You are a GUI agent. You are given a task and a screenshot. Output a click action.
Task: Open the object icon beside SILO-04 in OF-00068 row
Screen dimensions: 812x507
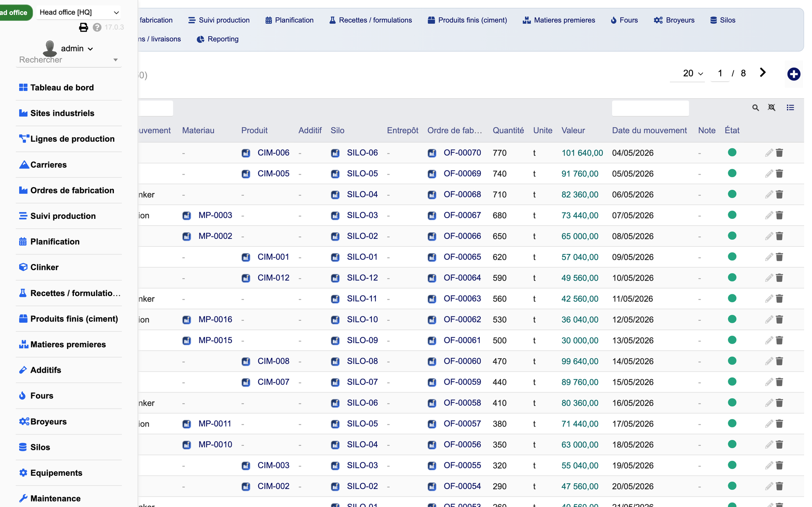coord(335,195)
